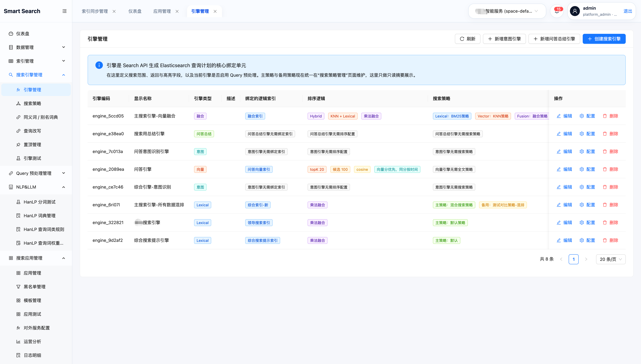Viewport: 641px width, 364px height.
Task: Click 创建搜索引擎 button
Action: [x=604, y=39]
